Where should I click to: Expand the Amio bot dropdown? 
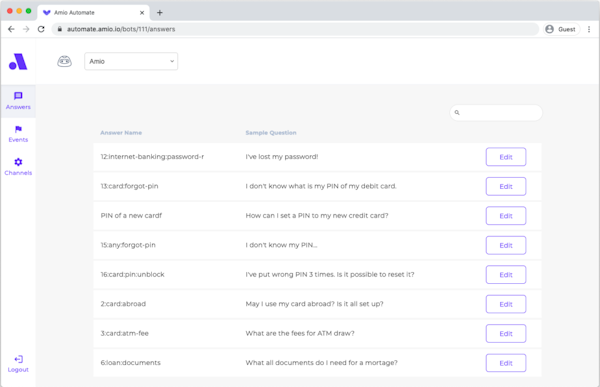click(x=131, y=61)
